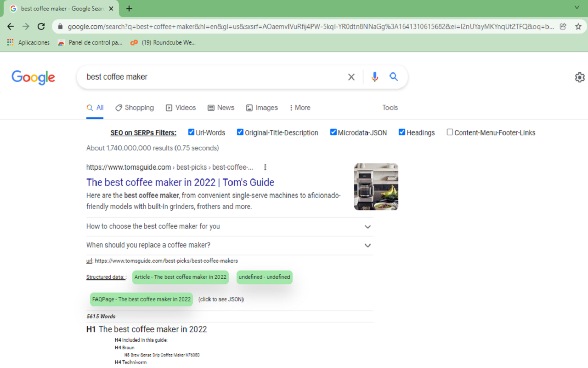Open a new browser tab
The image size is (588, 368).
(x=130, y=8)
